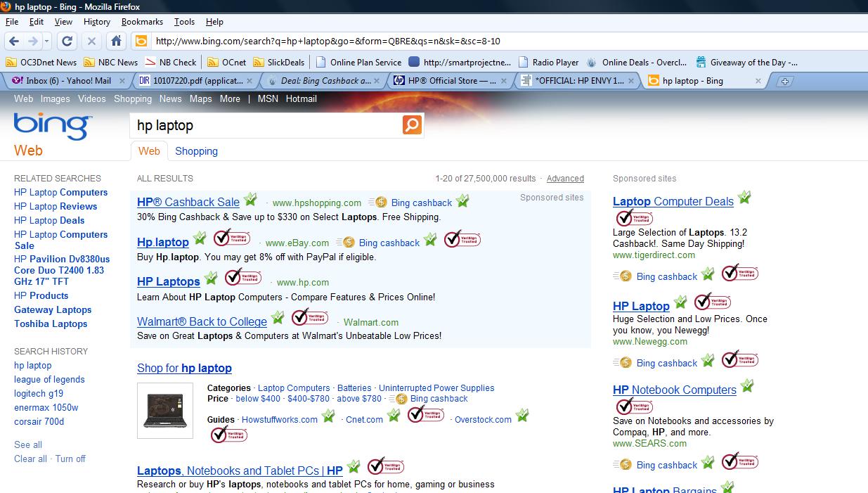Click the Advanced search link
The image size is (868, 493).
(x=565, y=179)
